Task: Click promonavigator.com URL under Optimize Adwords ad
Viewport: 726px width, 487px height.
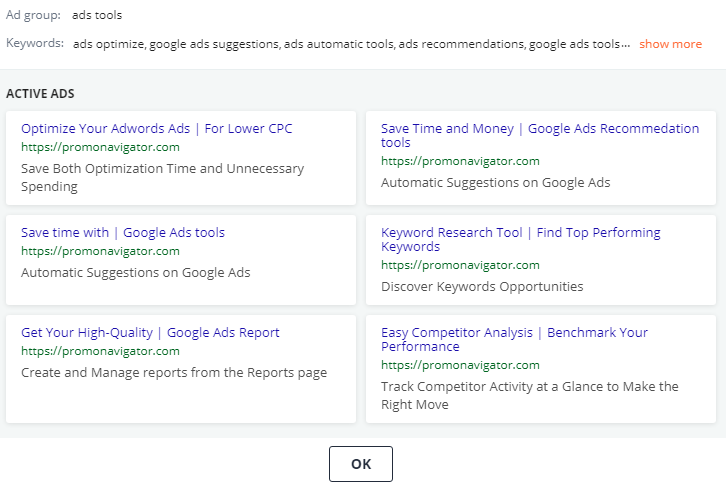Action: (x=100, y=147)
